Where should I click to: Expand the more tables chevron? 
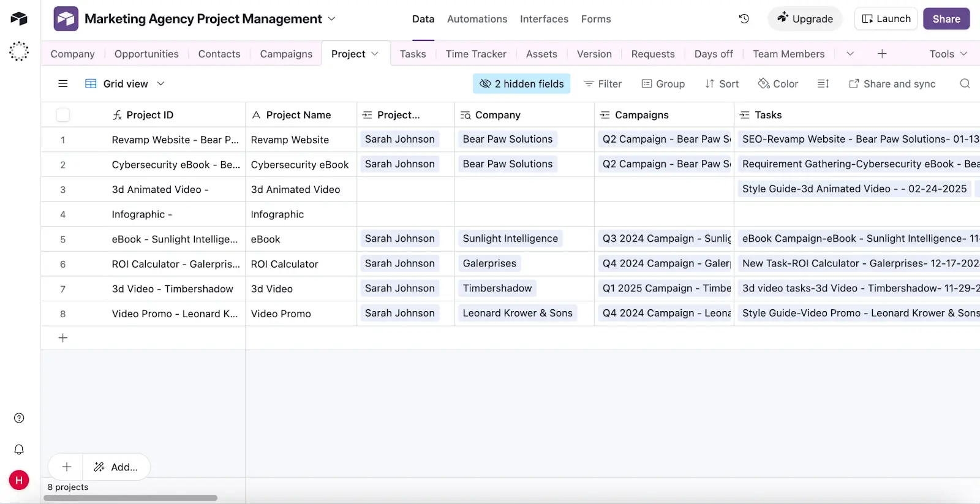(x=850, y=54)
